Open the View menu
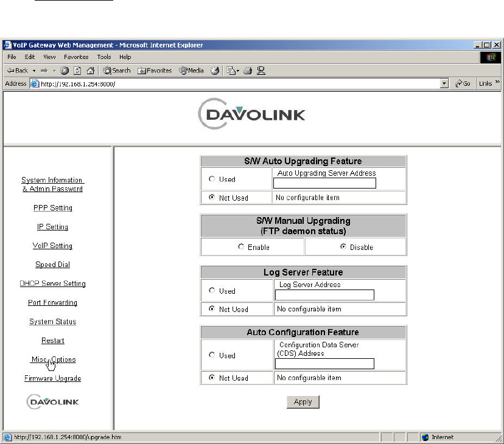This screenshot has height=444, width=504. (49, 57)
